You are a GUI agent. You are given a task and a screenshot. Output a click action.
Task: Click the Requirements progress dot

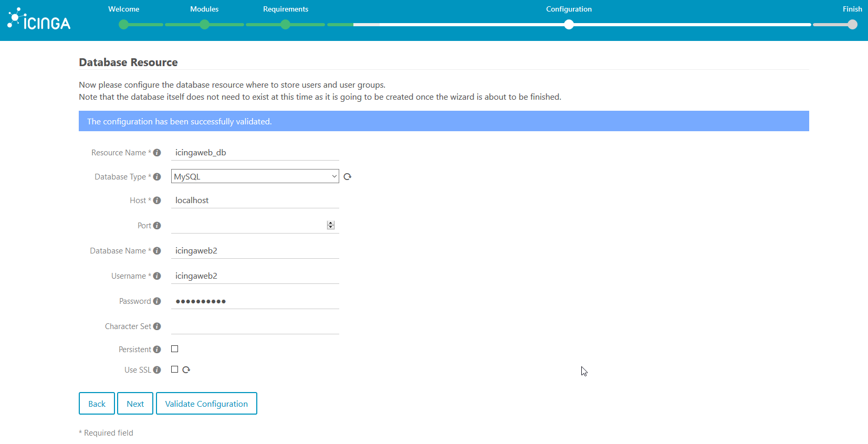[x=286, y=25]
